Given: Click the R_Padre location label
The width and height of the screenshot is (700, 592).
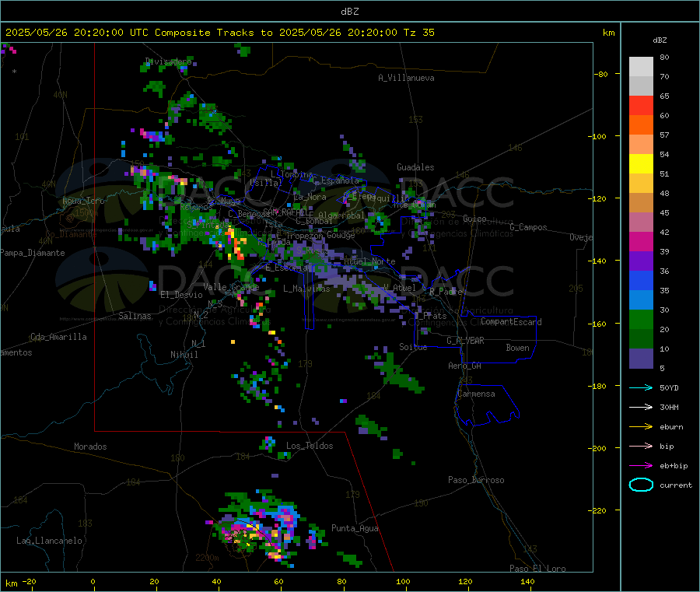Looking at the screenshot, I should pos(446,292).
